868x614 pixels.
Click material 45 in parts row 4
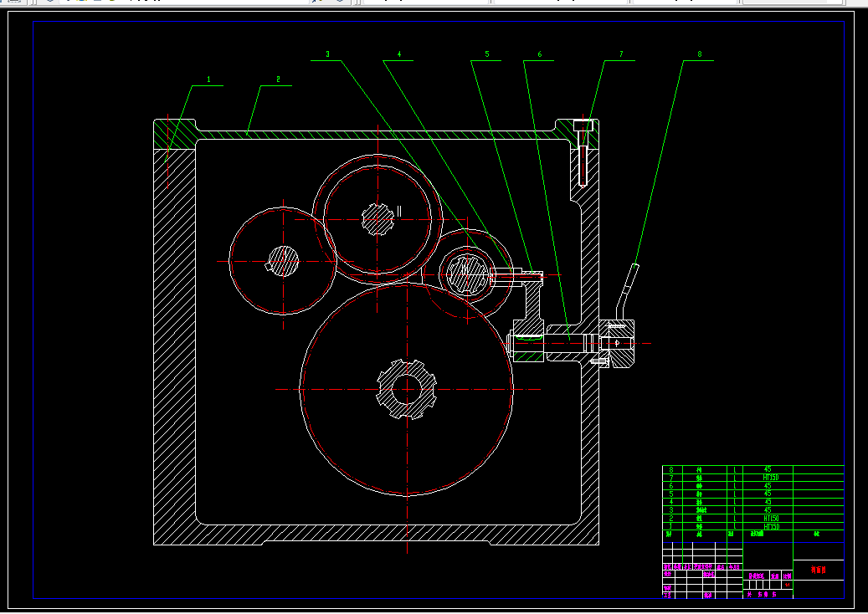pos(768,502)
